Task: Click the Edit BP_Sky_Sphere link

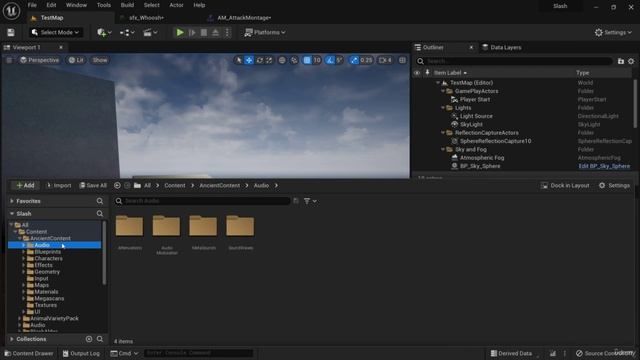Action: (604, 166)
